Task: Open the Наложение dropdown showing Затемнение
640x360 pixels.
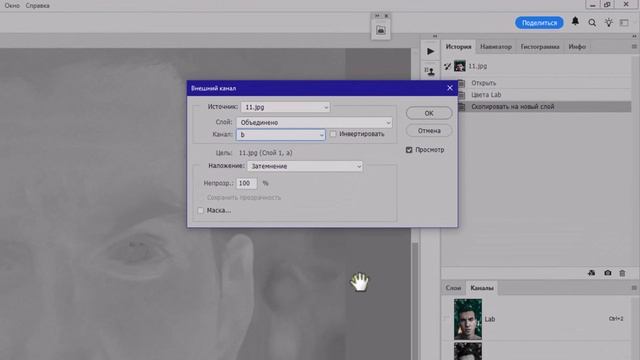Action: tap(305, 167)
